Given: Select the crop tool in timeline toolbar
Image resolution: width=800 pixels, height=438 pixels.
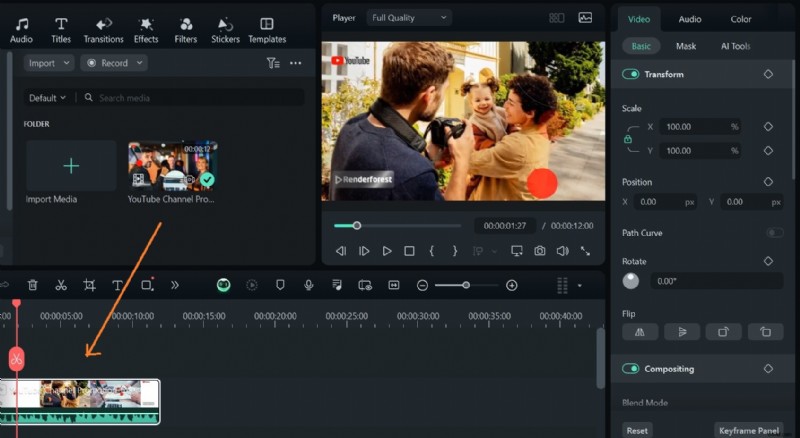Looking at the screenshot, I should [89, 285].
